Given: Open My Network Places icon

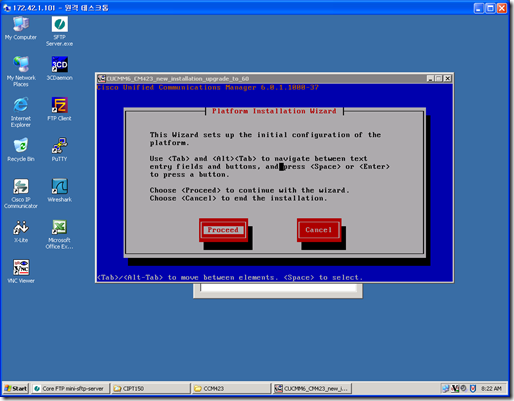Looking at the screenshot, I should (21, 72).
